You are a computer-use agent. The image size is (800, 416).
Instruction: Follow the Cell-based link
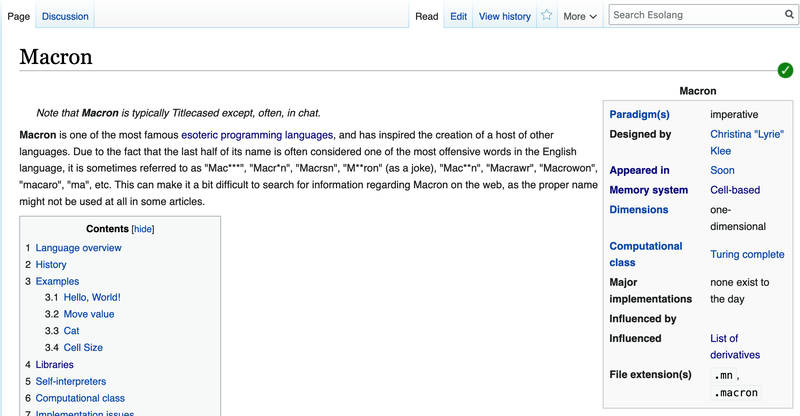click(735, 190)
